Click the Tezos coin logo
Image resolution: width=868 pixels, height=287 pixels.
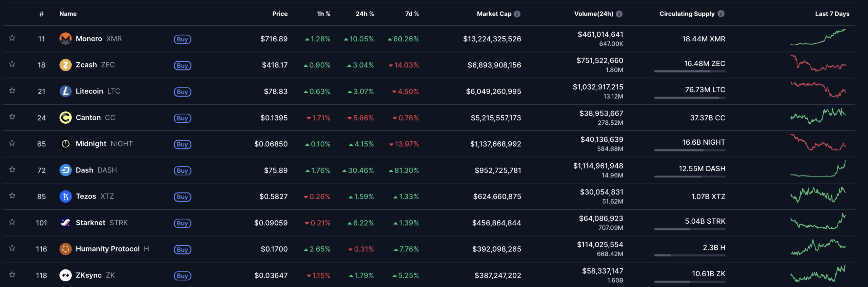pyautogui.click(x=65, y=196)
